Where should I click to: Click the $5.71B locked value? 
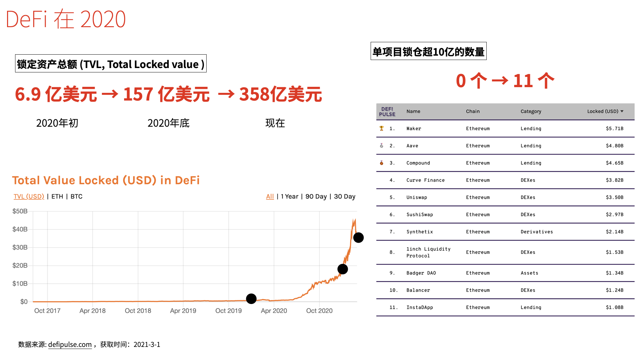pos(614,128)
